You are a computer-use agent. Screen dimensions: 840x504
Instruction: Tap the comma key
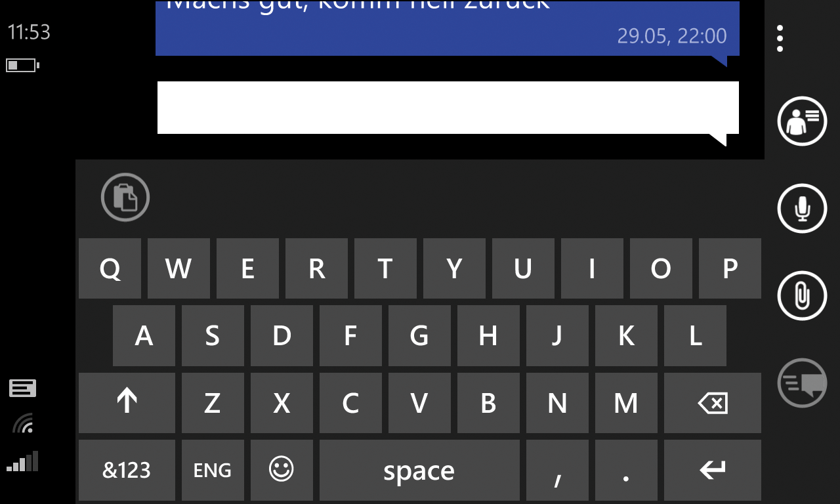tap(557, 470)
